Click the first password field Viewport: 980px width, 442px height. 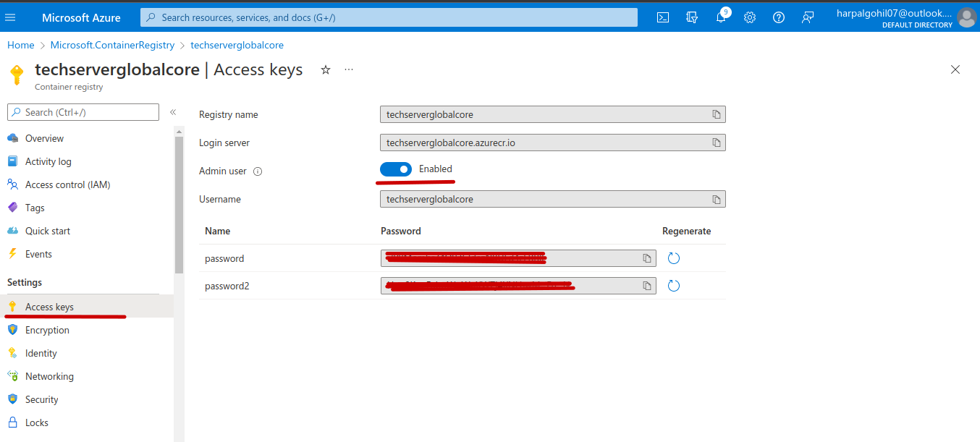tap(518, 258)
